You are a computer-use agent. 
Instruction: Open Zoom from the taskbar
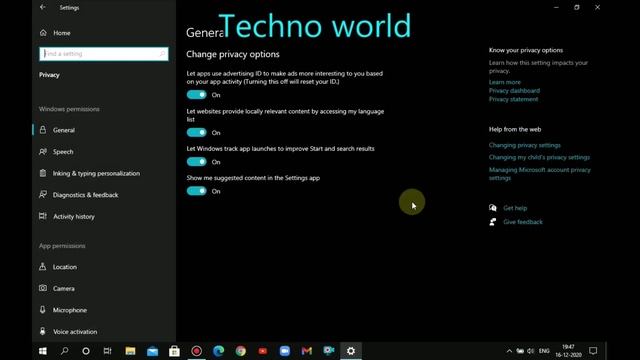pos(285,351)
